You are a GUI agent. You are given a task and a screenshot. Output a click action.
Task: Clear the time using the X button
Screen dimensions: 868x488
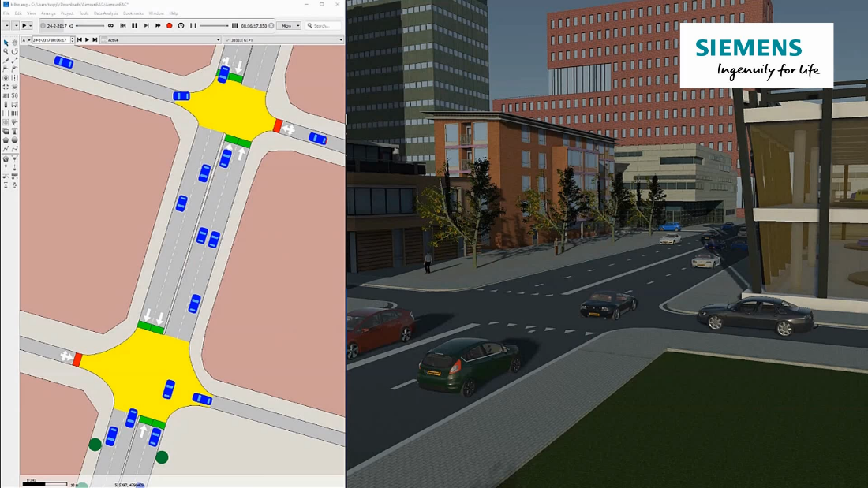click(271, 26)
